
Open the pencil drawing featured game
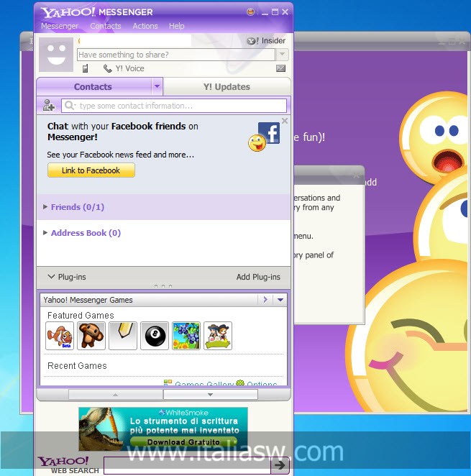pos(123,336)
